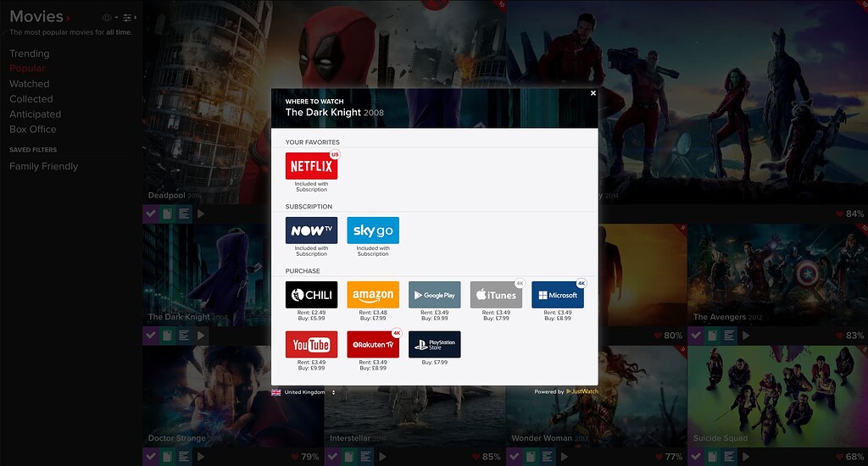
Task: Open the list icon under The Avengers
Action: 729,336
